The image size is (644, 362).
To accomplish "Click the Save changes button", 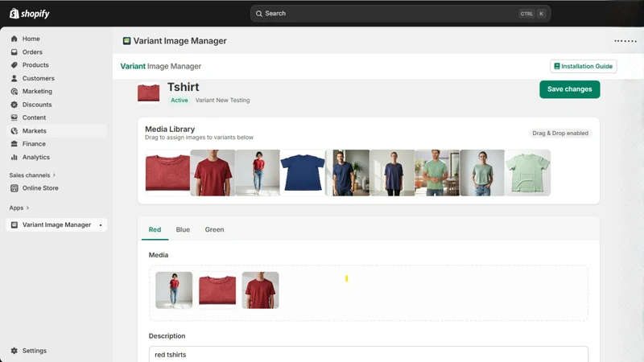I will click(570, 89).
